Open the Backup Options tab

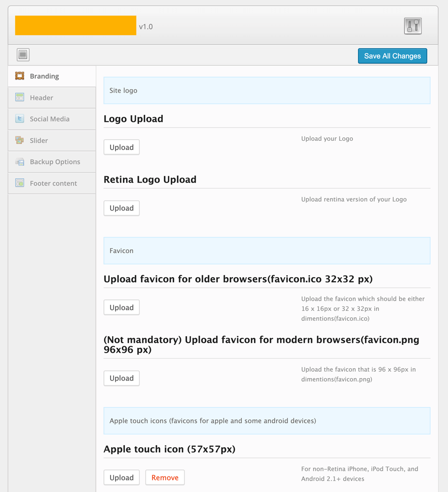coord(55,161)
